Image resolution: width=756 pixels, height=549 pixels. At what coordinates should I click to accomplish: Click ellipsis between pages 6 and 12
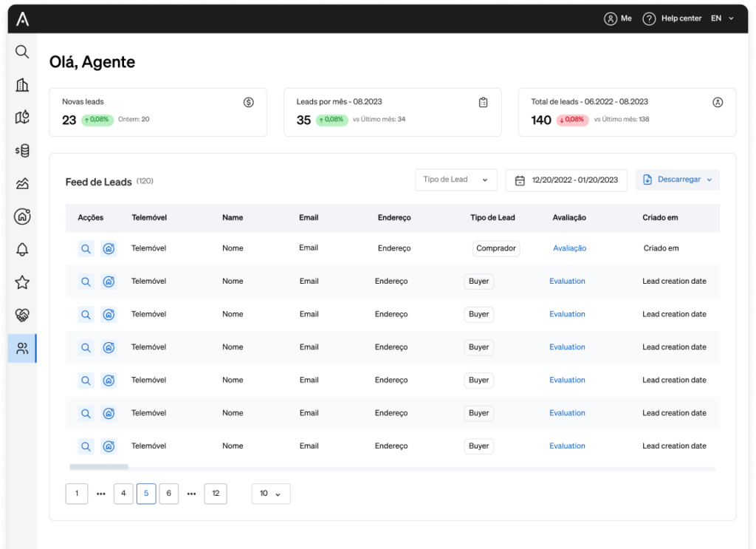[191, 494]
